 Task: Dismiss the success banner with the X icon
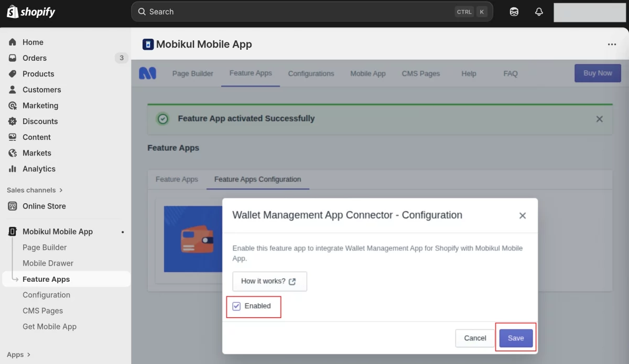pyautogui.click(x=599, y=119)
